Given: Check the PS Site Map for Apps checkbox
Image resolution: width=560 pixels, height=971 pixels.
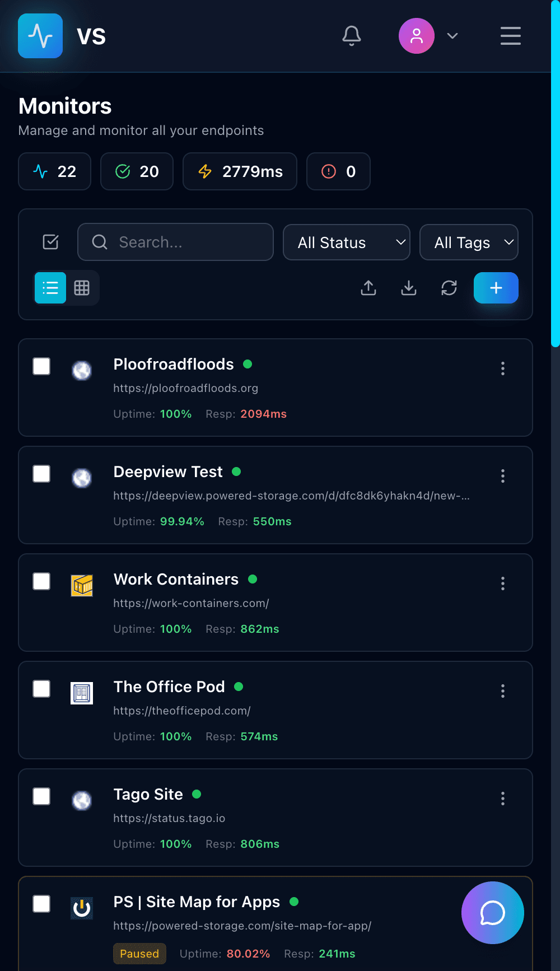Looking at the screenshot, I should point(41,904).
